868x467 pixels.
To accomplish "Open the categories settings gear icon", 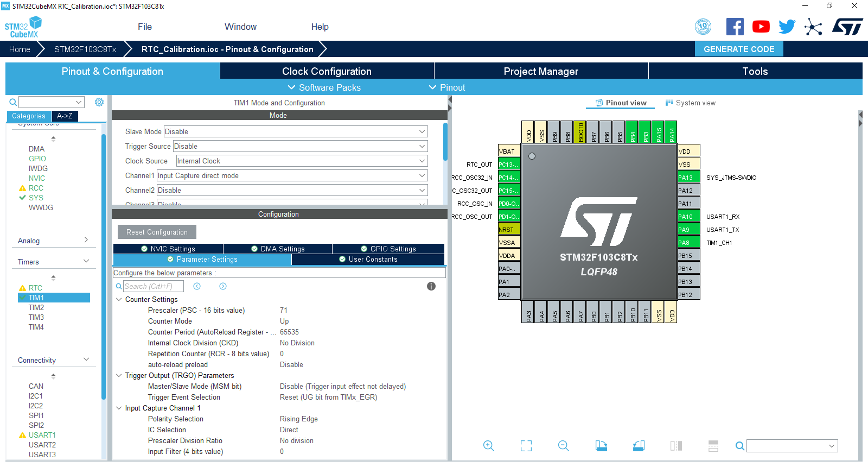I will click(x=99, y=102).
